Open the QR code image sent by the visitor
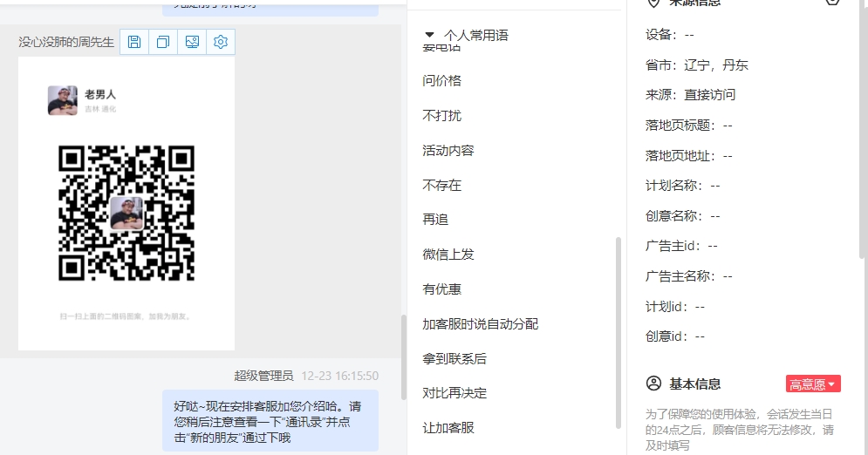Viewport: 868px width, 455px height. (126, 203)
